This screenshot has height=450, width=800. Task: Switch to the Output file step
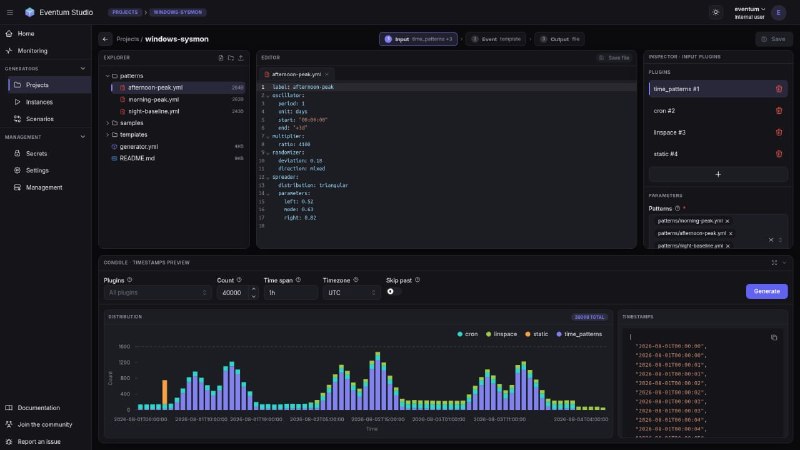(x=560, y=39)
